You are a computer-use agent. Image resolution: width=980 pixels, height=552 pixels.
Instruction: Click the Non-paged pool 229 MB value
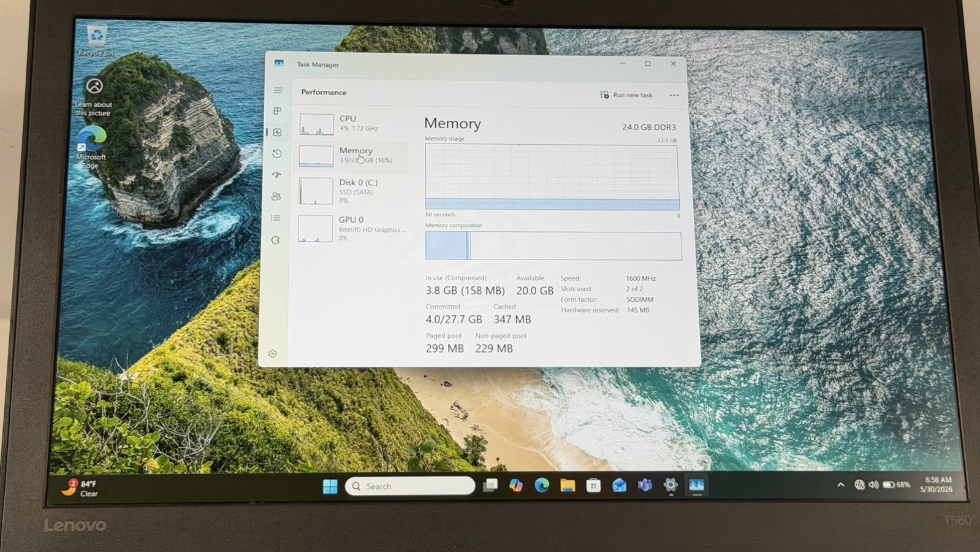(x=494, y=348)
